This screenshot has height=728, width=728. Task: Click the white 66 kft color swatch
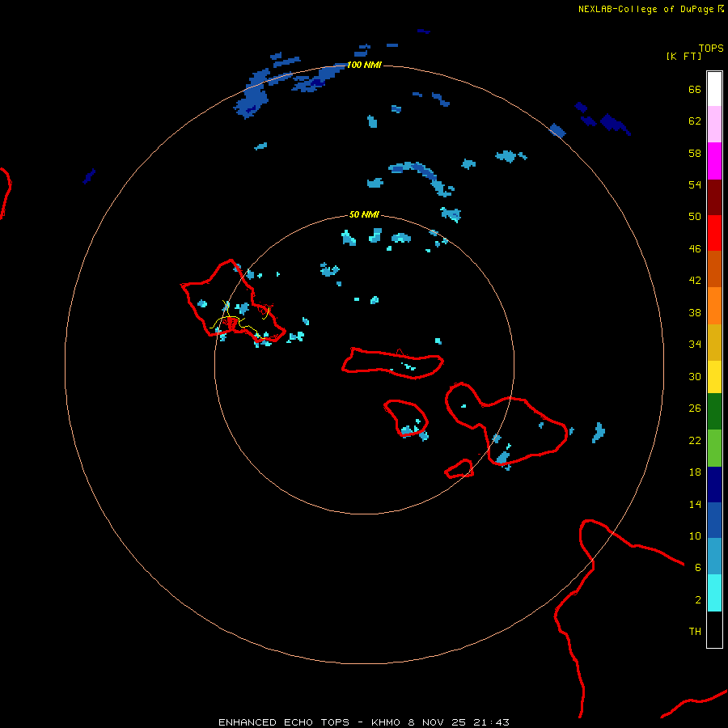click(714, 89)
